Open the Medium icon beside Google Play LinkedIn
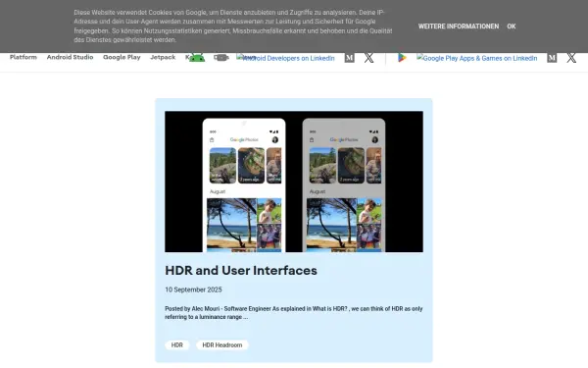This screenshot has width=588, height=368. (552, 58)
